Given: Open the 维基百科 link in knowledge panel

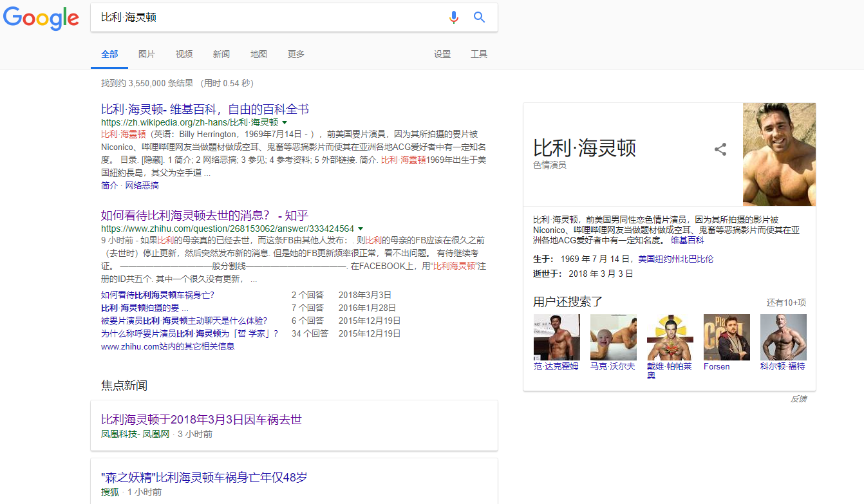Looking at the screenshot, I should (x=688, y=240).
